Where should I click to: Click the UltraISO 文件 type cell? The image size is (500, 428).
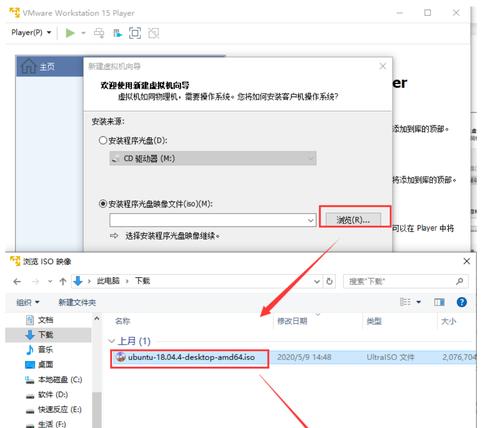tap(390, 357)
